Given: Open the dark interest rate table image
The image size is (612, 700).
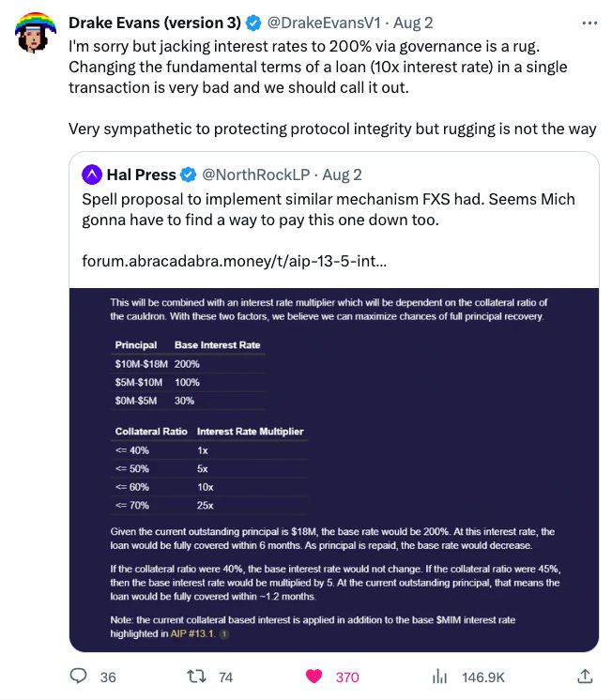Looking at the screenshot, I should pyautogui.click(x=334, y=470).
